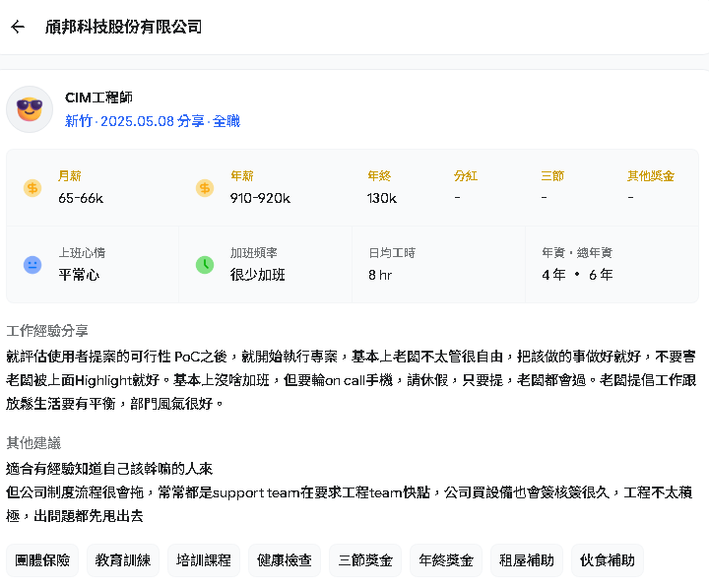Click the 年薪 label
Image resolution: width=709 pixels, height=588 pixels.
[x=242, y=176]
